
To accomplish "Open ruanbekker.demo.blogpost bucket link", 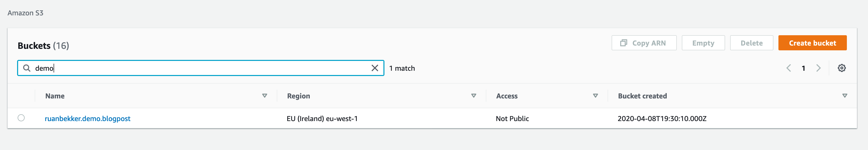I will [x=88, y=119].
